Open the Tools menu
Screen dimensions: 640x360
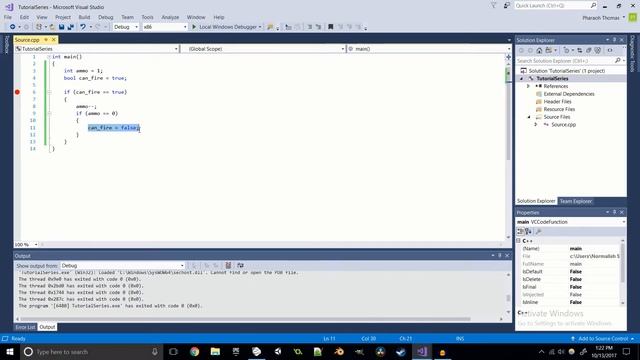pos(147,17)
